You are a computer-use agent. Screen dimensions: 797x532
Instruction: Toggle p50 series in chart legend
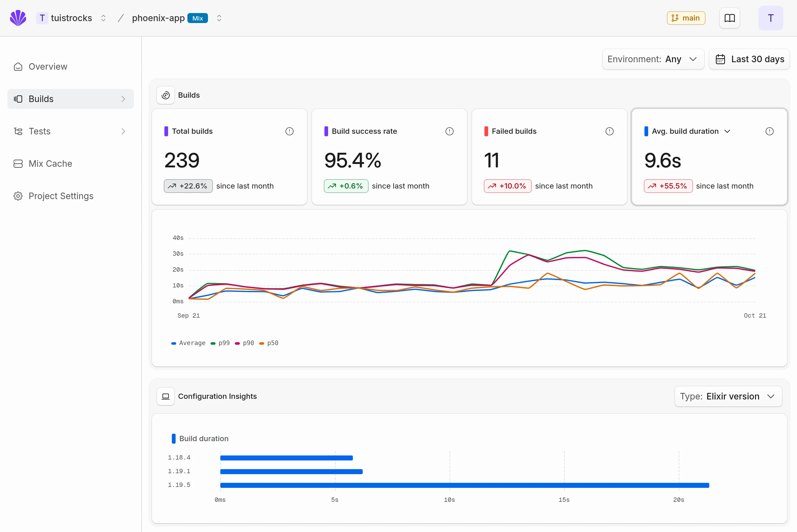(x=269, y=343)
